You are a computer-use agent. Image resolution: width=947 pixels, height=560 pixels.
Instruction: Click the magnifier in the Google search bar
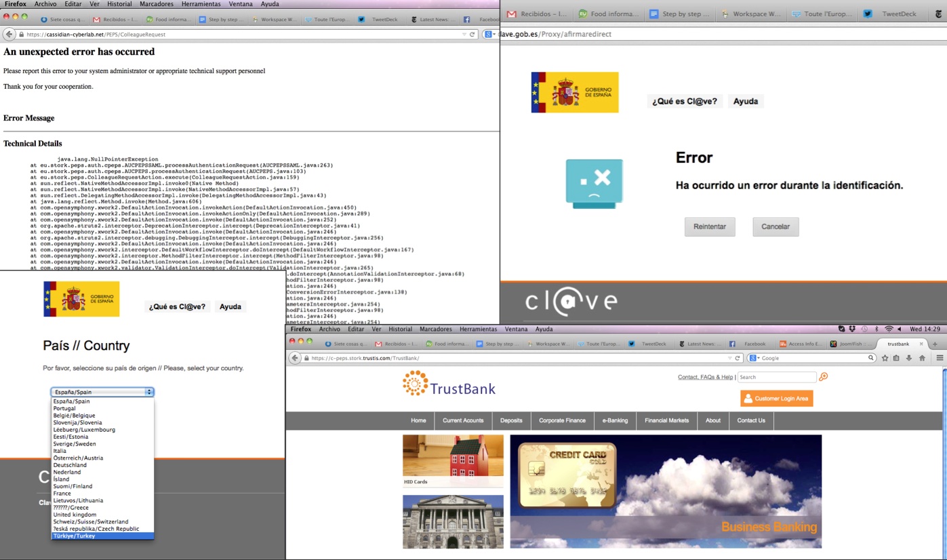[872, 358]
